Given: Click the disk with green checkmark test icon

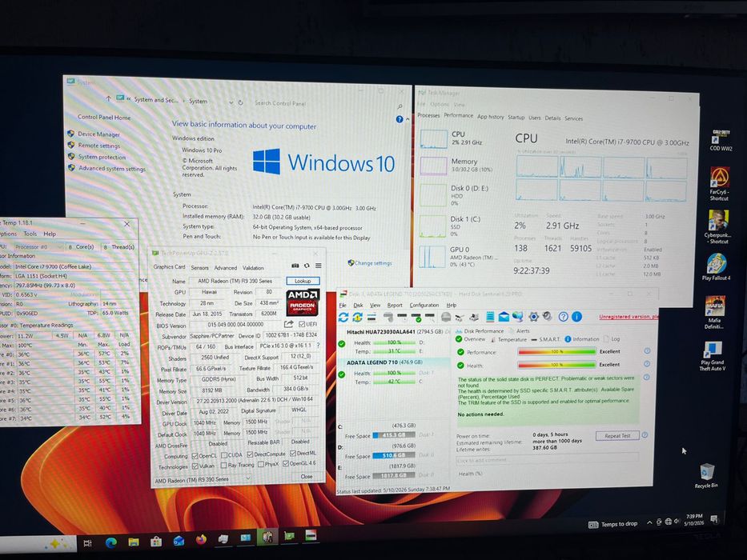Looking at the screenshot, I should 416,317.
